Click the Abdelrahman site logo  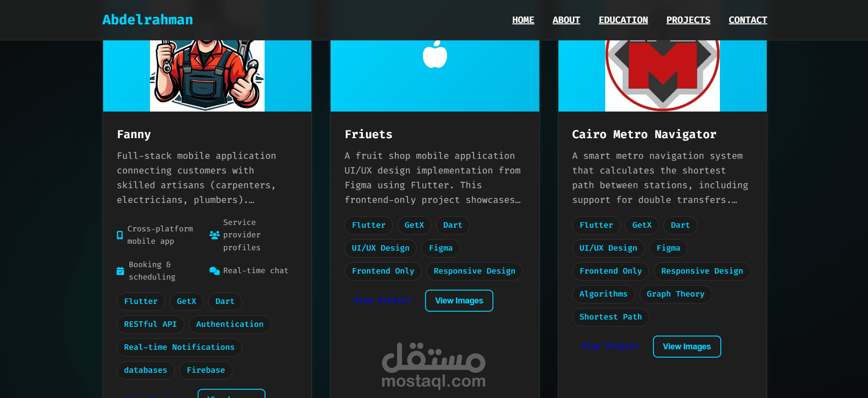point(148,20)
